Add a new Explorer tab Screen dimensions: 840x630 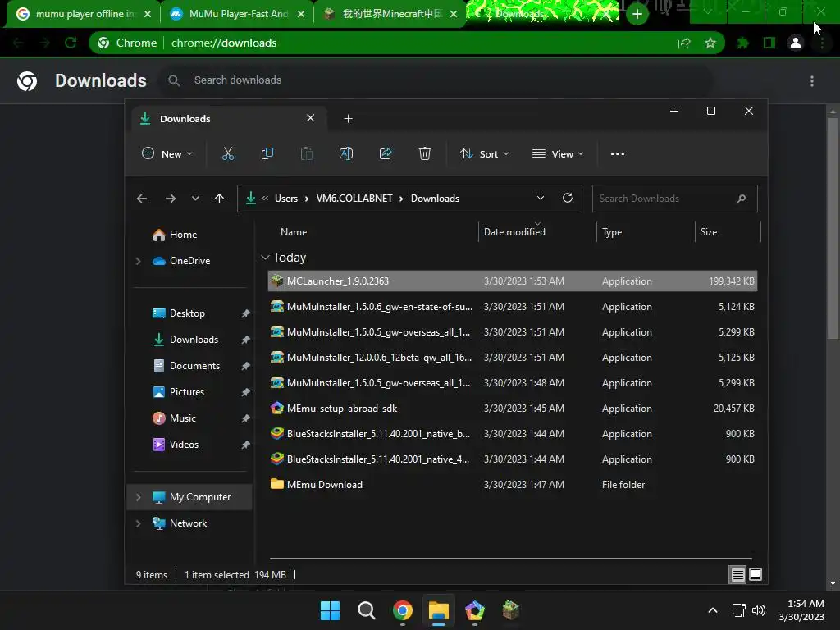348,119
